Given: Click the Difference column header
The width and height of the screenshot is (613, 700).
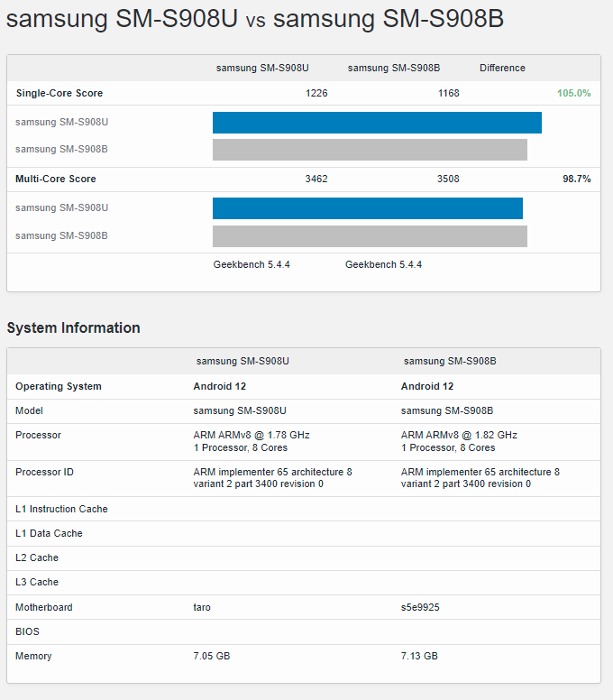Looking at the screenshot, I should (x=502, y=69).
